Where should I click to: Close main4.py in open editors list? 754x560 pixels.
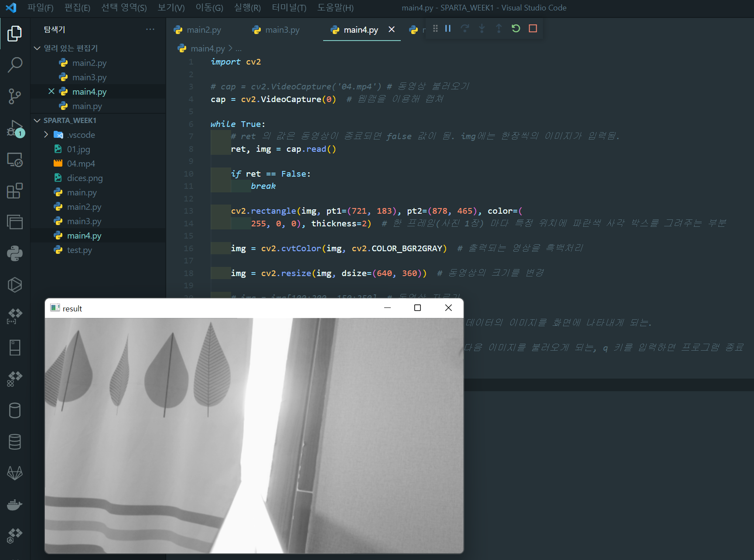[x=51, y=91]
